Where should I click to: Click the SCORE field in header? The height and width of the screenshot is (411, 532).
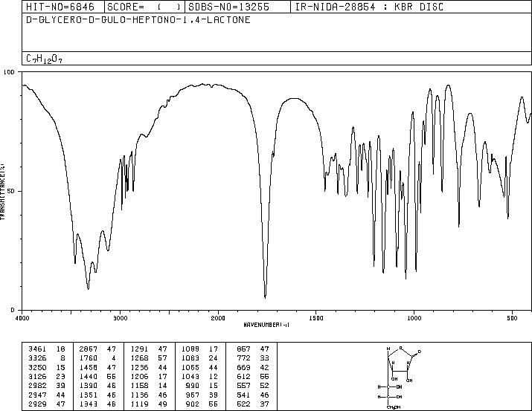(x=144, y=7)
